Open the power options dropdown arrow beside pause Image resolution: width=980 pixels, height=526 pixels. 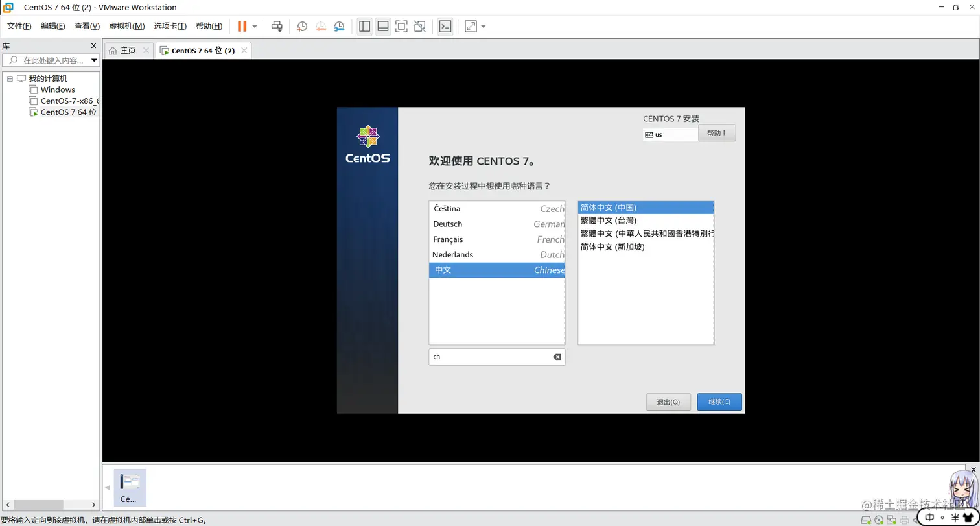255,27
